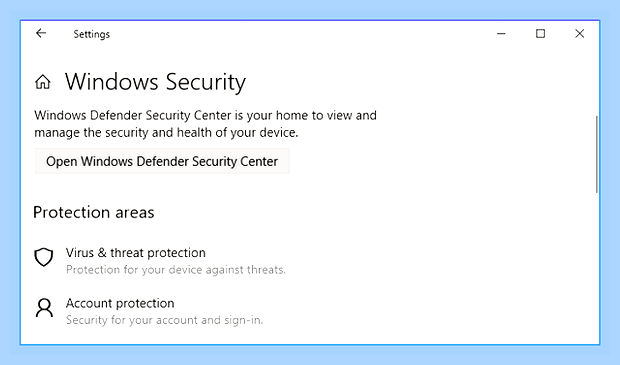Minimize the Settings window
Image resolution: width=620 pixels, height=365 pixels.
click(501, 34)
